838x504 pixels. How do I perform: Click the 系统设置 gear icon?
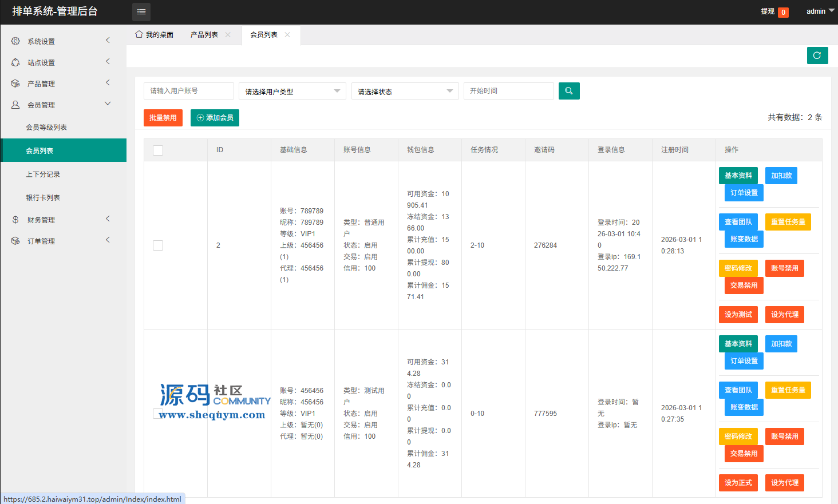click(15, 41)
